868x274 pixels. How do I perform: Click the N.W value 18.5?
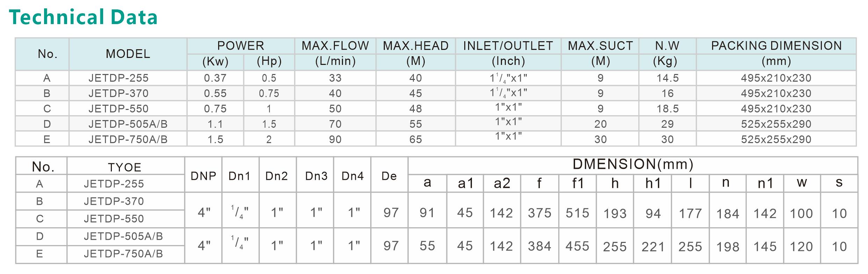pos(667,109)
